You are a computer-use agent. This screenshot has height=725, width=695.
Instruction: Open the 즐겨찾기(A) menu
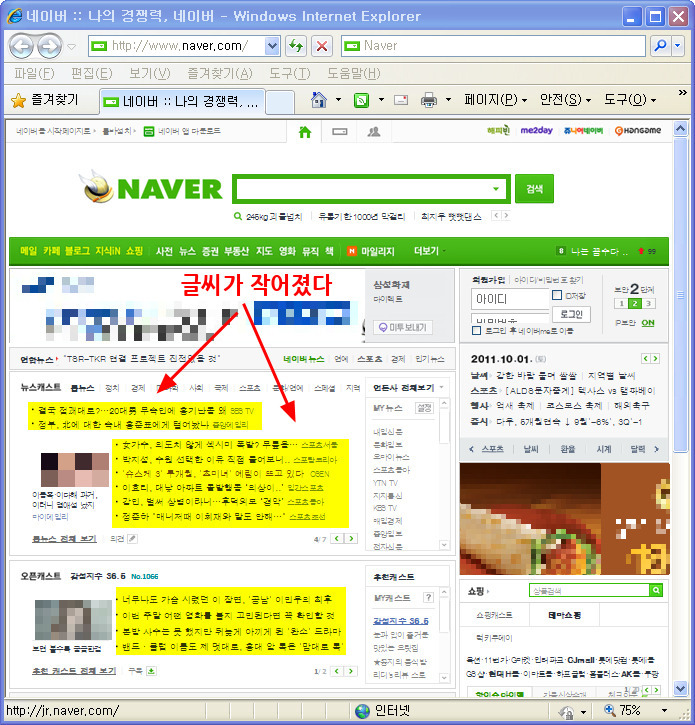[x=220, y=73]
